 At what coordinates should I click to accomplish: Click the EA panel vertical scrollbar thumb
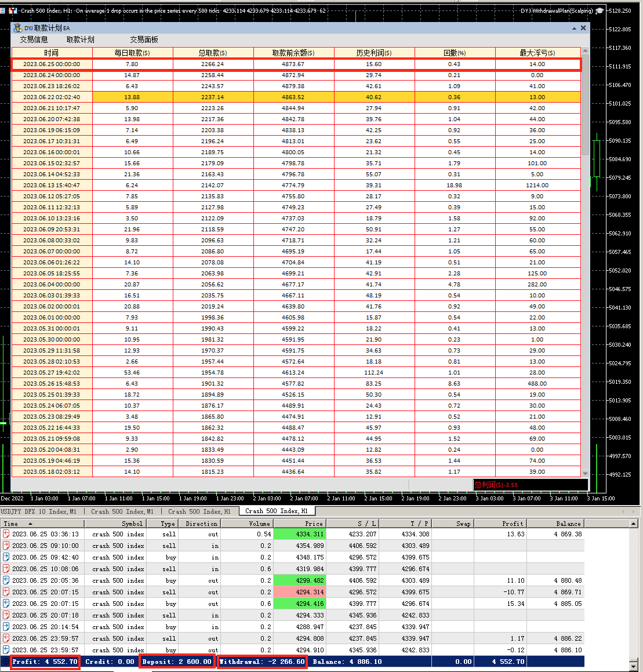pyautogui.click(x=585, y=104)
